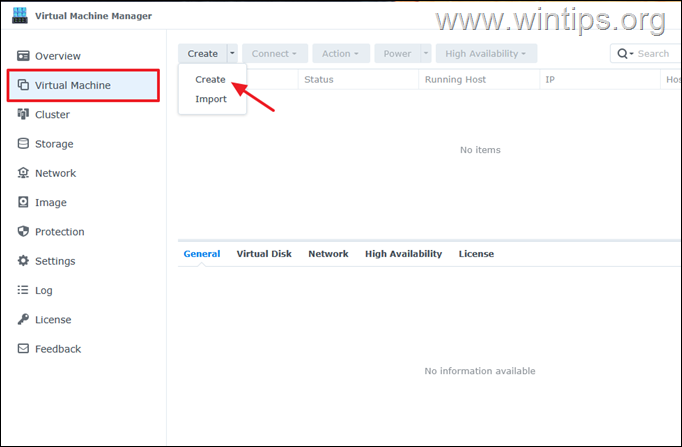
Task: Choose Import from the dropdown menu
Action: tap(211, 99)
